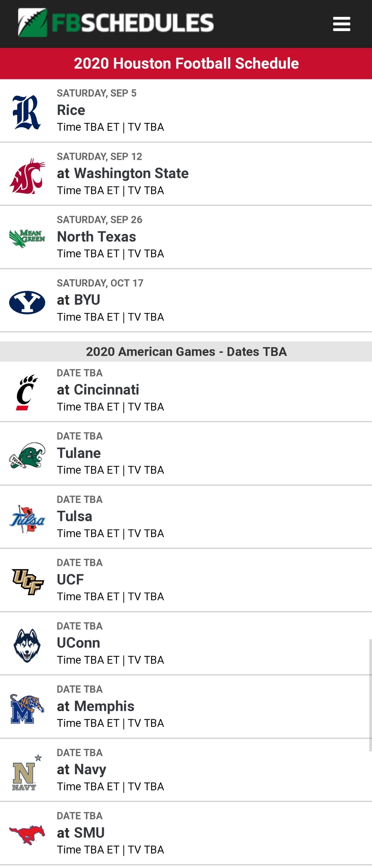Tap the SMU Mustangs logo
The width and height of the screenshot is (372, 868).
(27, 835)
